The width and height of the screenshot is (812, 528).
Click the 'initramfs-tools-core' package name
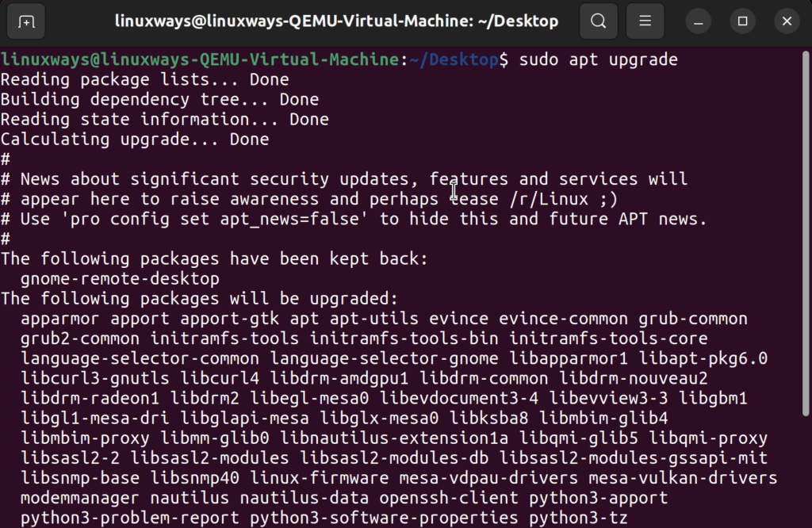point(608,339)
